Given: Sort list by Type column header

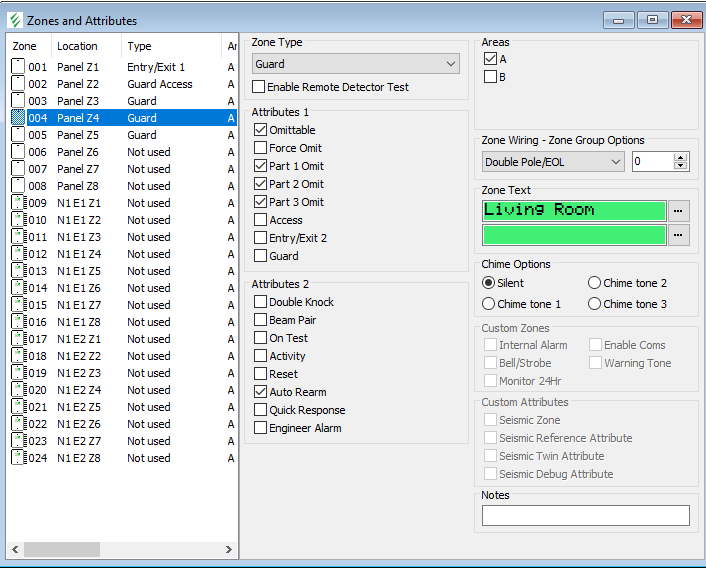Looking at the screenshot, I should (140, 46).
